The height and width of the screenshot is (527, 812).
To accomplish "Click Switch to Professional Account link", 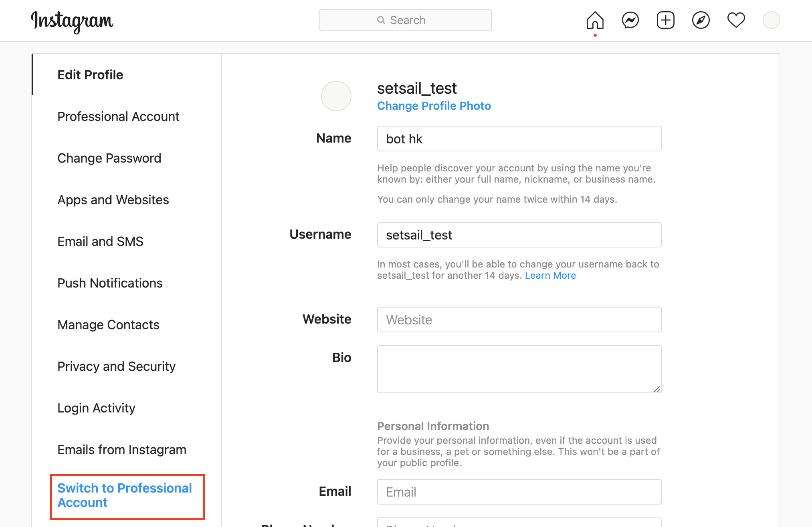I will click(x=125, y=495).
